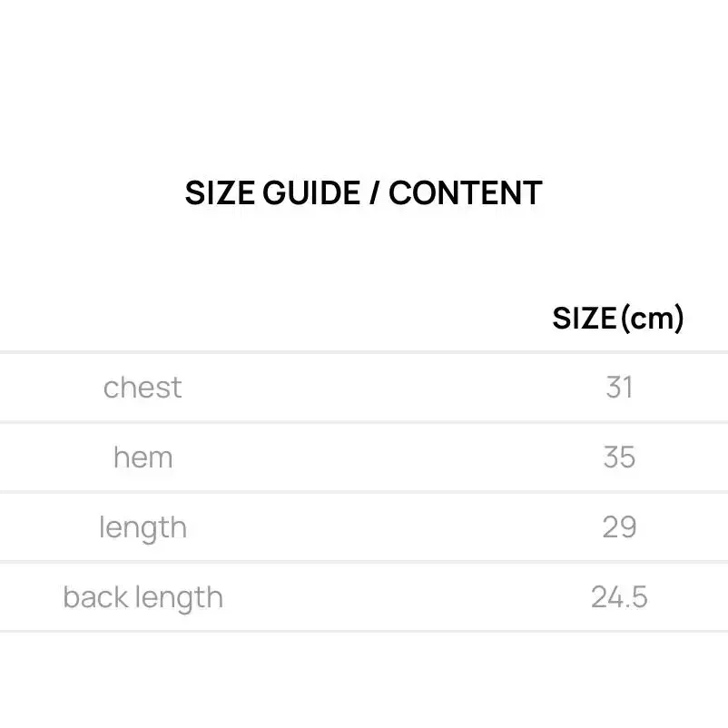Click the slash in the title
The height and width of the screenshot is (728, 728).
(x=374, y=192)
